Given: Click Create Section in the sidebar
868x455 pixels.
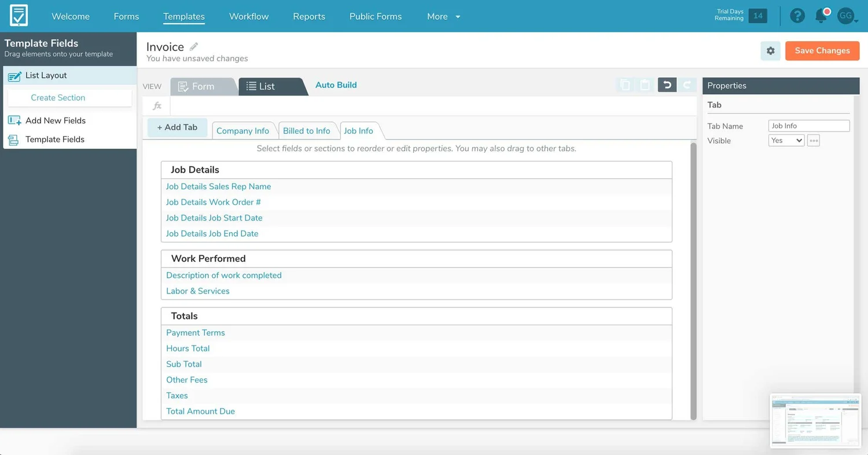Looking at the screenshot, I should [x=58, y=98].
